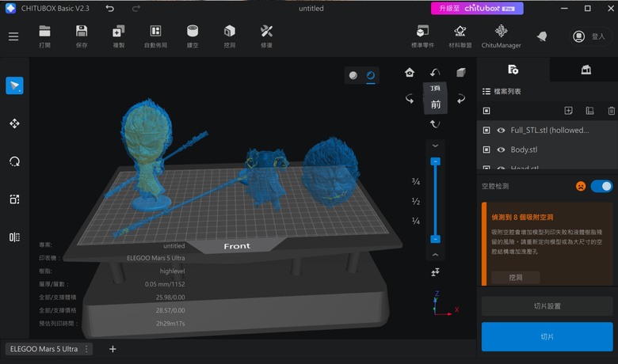Screen dimensions: 618x364
Task: Click the bottom handle of layer slider
Action: click(435, 239)
